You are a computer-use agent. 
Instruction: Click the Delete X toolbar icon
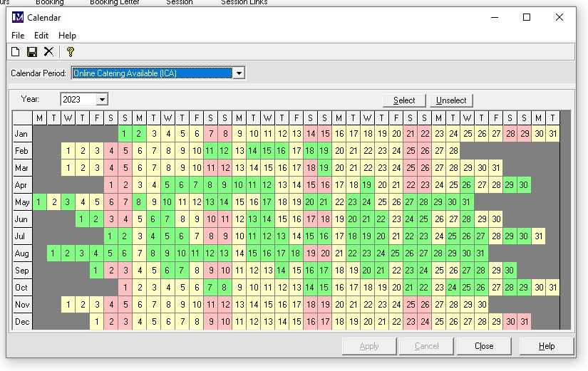(48, 52)
